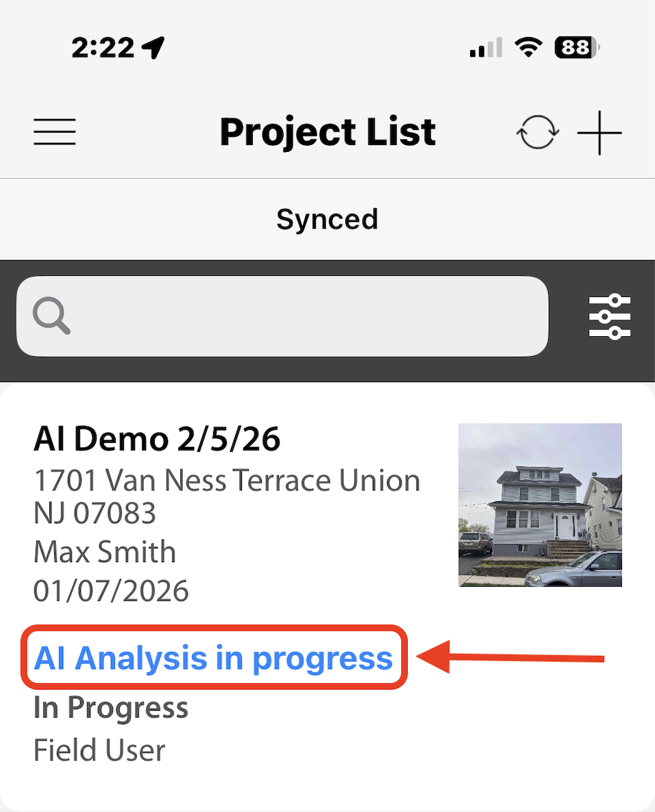Viewport: 655px width, 812px height.
Task: Open the house photo thumbnail
Action: (540, 505)
